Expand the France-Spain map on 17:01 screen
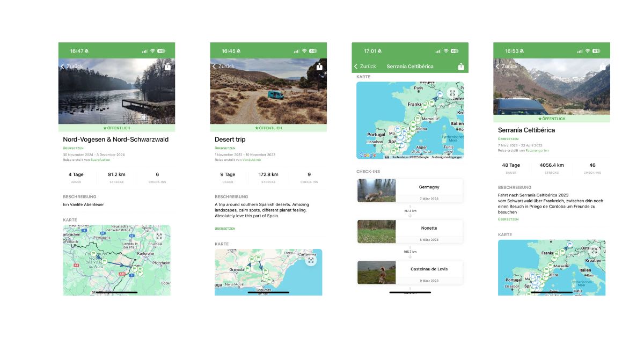Image resolution: width=644 pixels, height=338 pixels. (452, 93)
